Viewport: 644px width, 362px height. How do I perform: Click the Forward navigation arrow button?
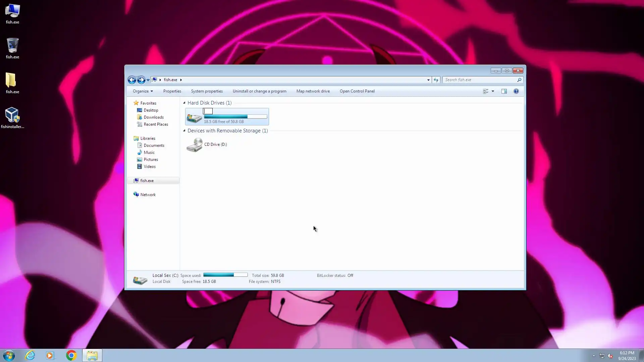click(x=141, y=80)
